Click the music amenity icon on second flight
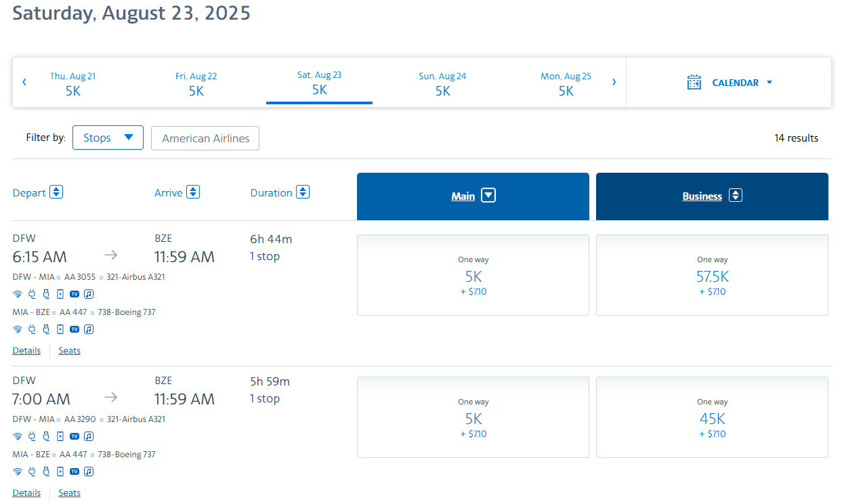The height and width of the screenshot is (504, 844). point(89,436)
